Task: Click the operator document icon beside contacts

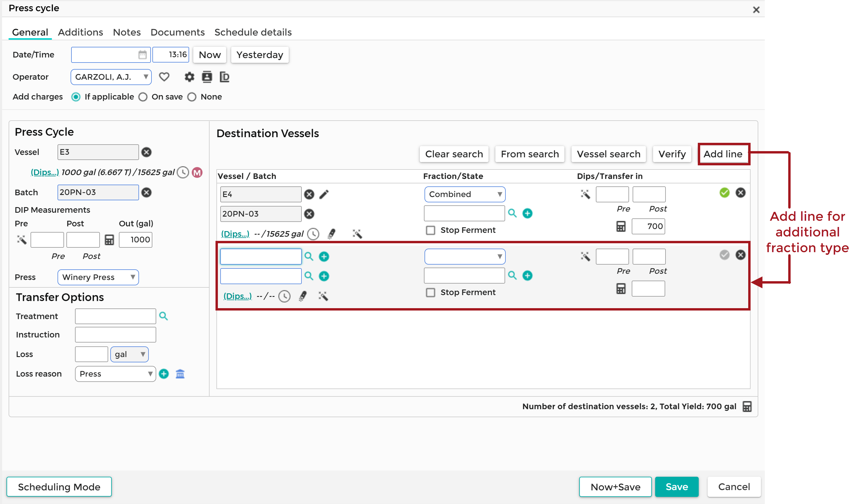Action: tap(224, 77)
